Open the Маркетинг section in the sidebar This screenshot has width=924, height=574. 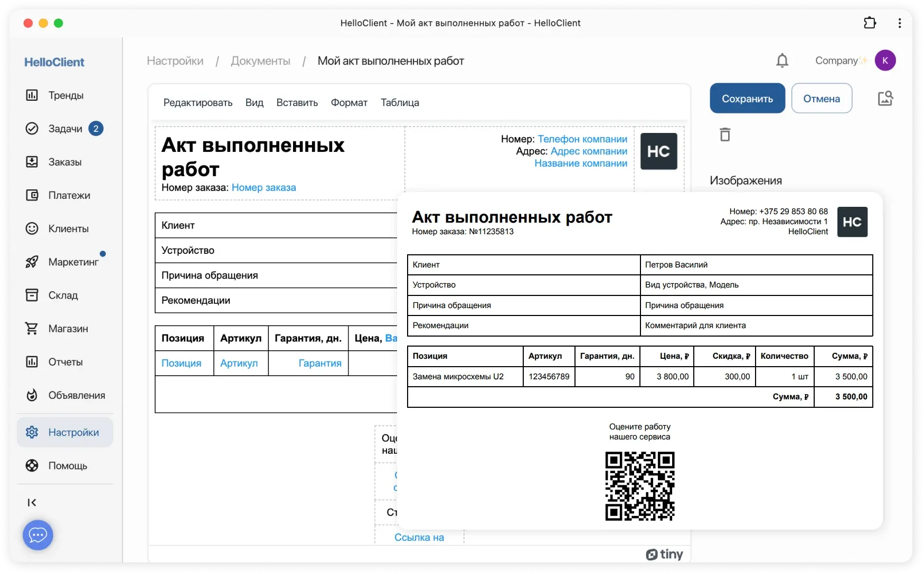click(70, 262)
